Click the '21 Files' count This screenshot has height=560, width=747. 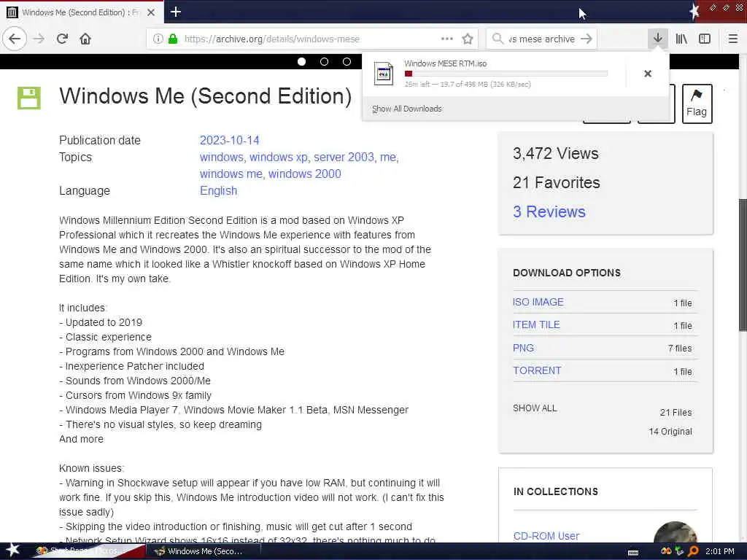(676, 413)
